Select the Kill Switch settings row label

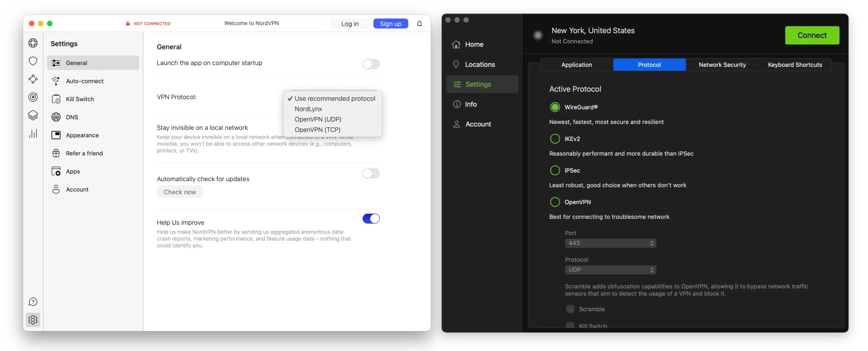(80, 99)
